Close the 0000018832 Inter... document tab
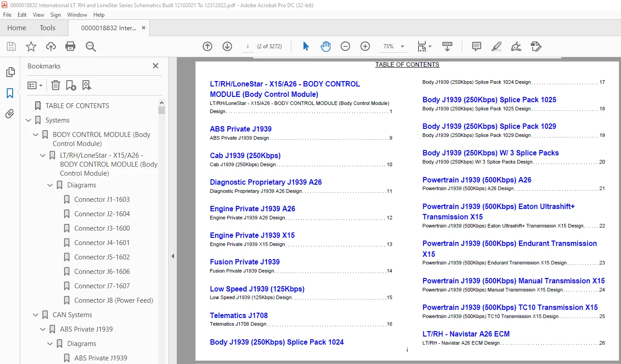The image size is (621, 364). pyautogui.click(x=143, y=28)
